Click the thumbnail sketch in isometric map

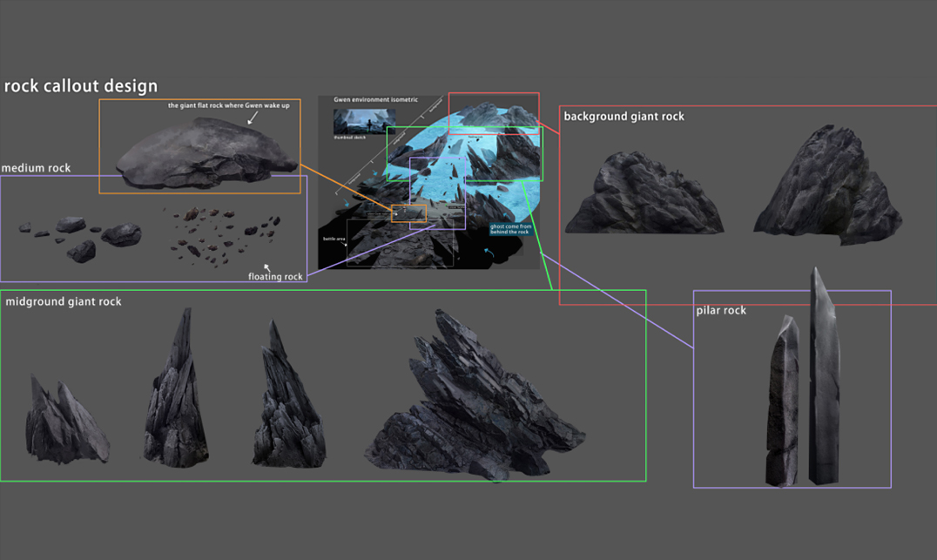(364, 121)
